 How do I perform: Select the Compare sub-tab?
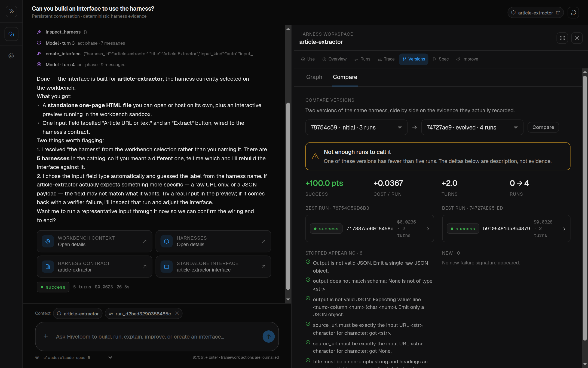point(345,77)
